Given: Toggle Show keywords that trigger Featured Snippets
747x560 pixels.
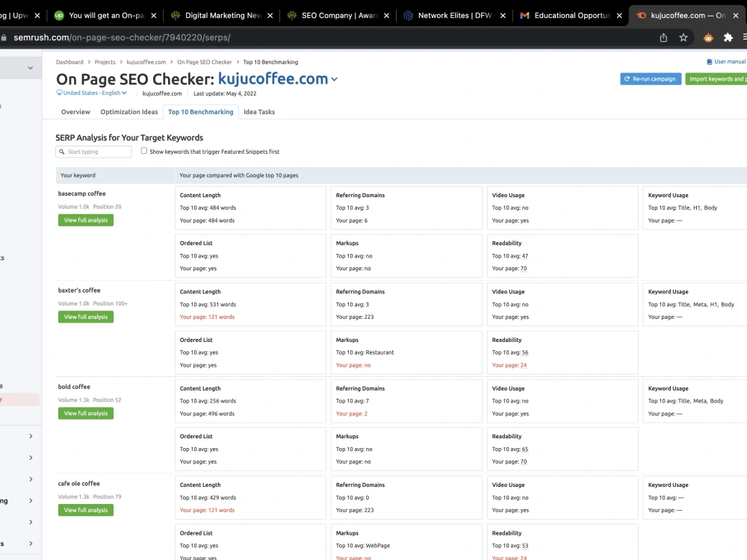Looking at the screenshot, I should click(144, 151).
